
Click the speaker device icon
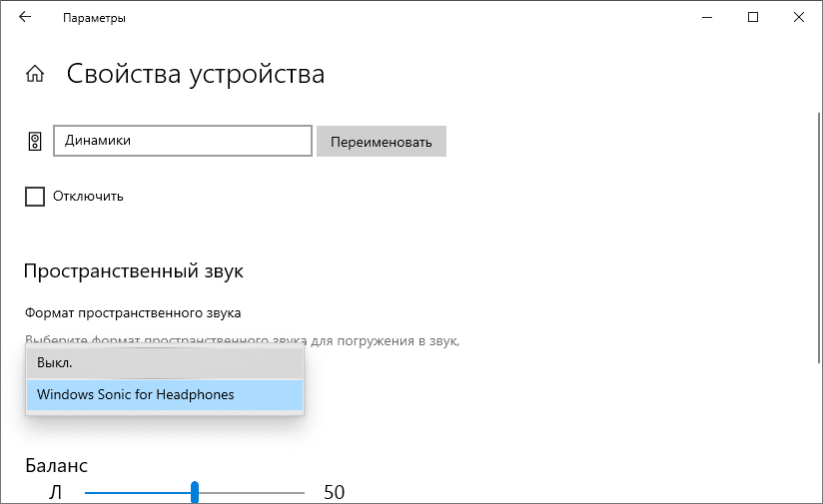pos(35,141)
